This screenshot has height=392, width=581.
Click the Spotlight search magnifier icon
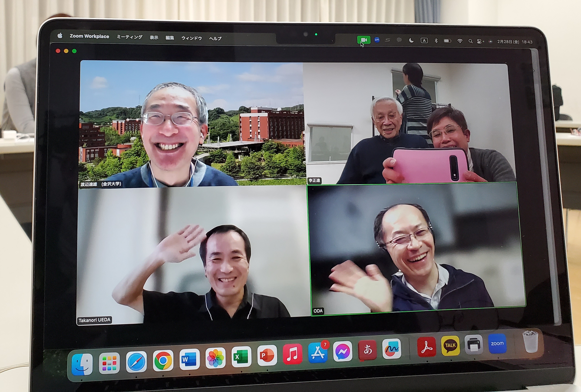(470, 41)
